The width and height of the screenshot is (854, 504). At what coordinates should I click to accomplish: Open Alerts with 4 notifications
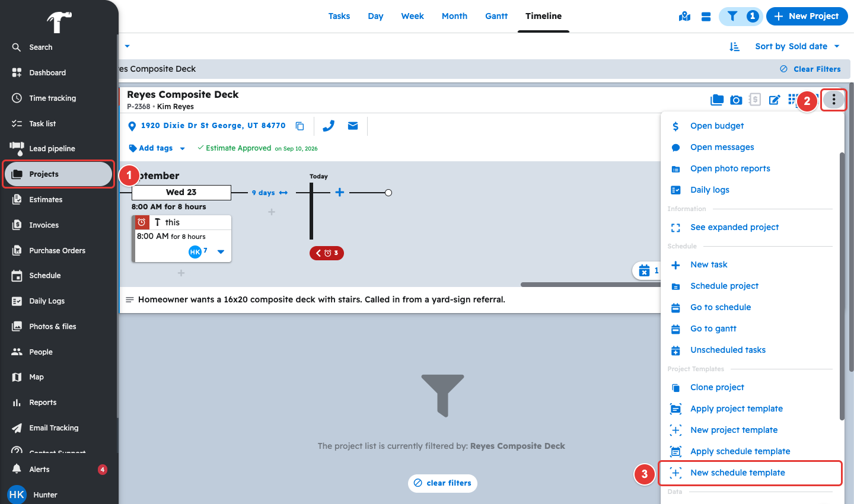[x=58, y=470]
